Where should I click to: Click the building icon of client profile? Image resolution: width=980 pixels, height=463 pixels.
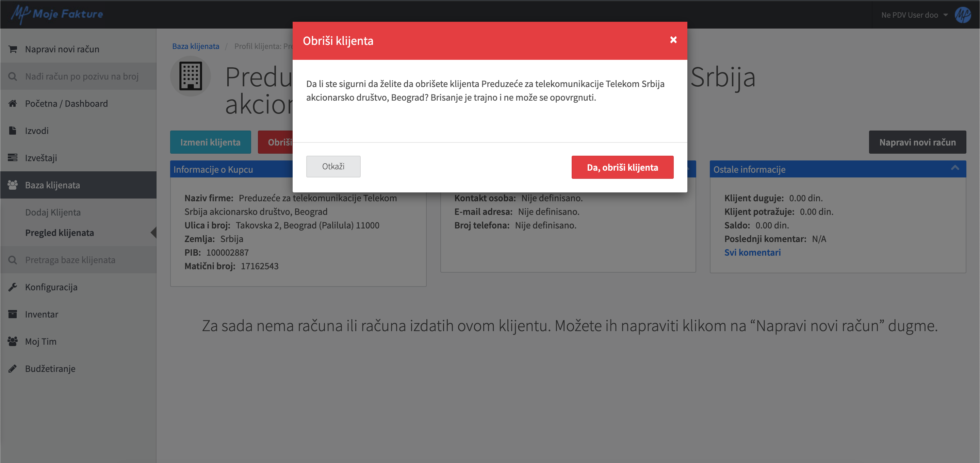(190, 76)
